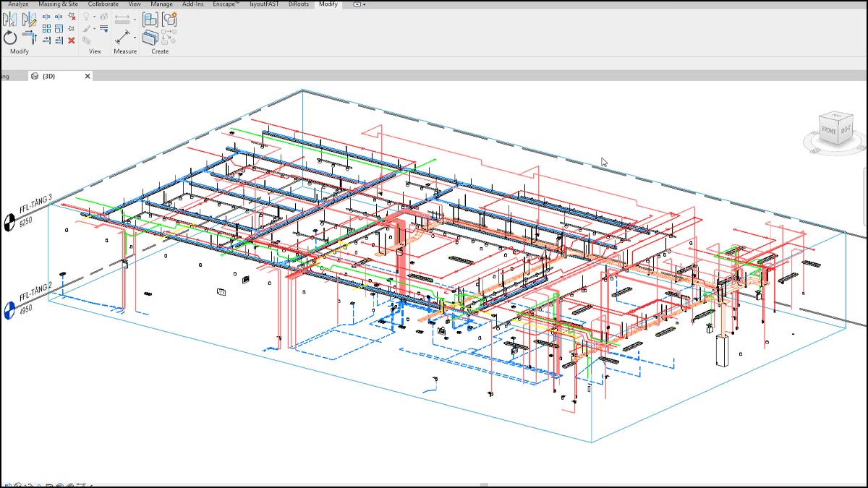868x488 pixels.
Task: Activate the Array tool
Action: point(46,28)
